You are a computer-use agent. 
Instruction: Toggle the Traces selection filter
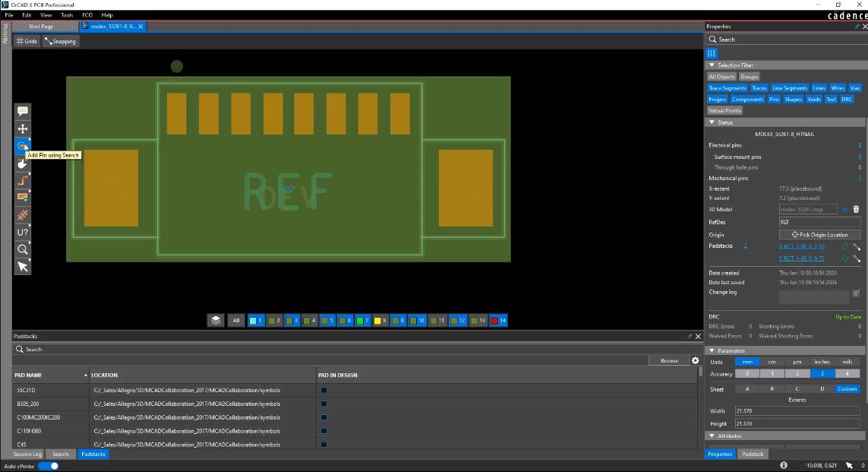pos(759,88)
